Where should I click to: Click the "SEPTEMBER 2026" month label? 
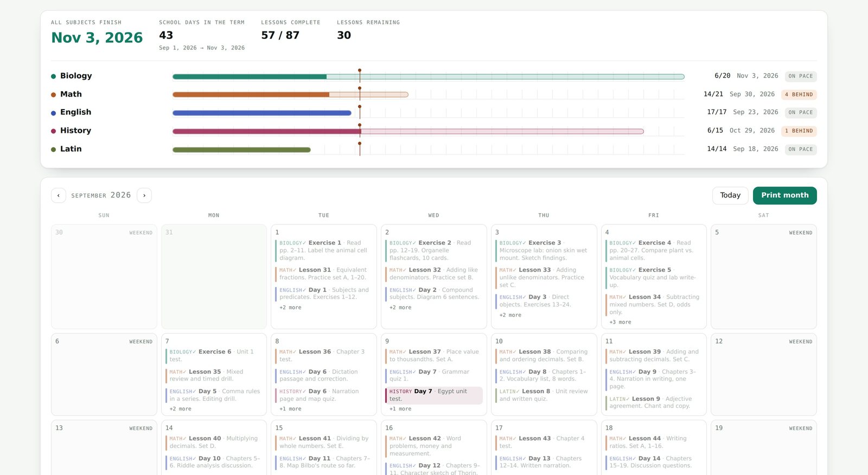point(101,195)
